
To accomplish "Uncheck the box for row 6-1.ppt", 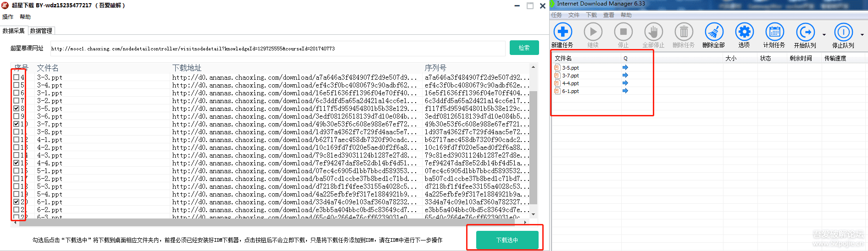I will coord(17,202).
